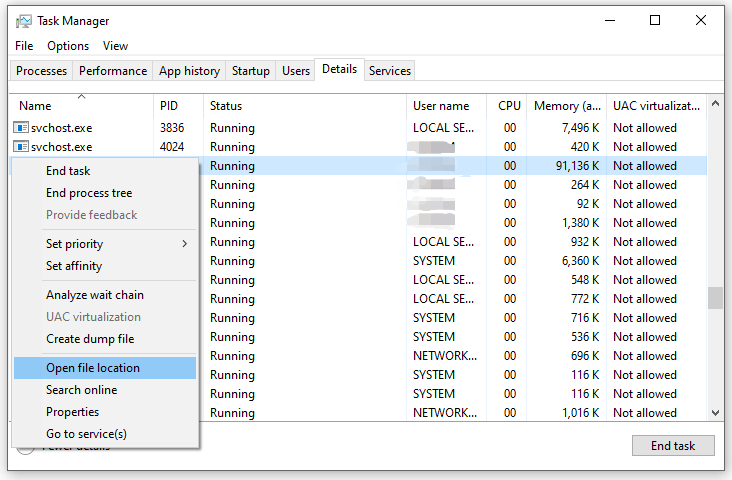Maximize the Task Manager window
Viewport: 732px width, 480px height.
[x=655, y=20]
